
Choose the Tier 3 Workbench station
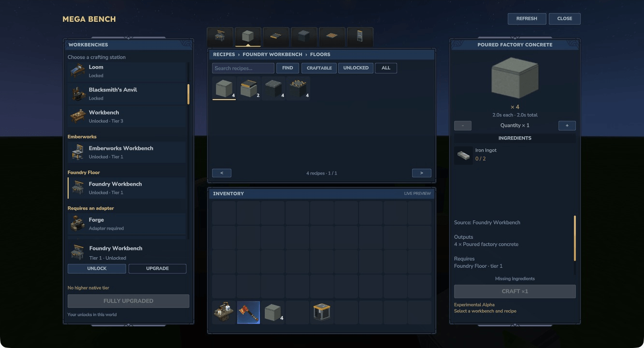pyautogui.click(x=127, y=116)
